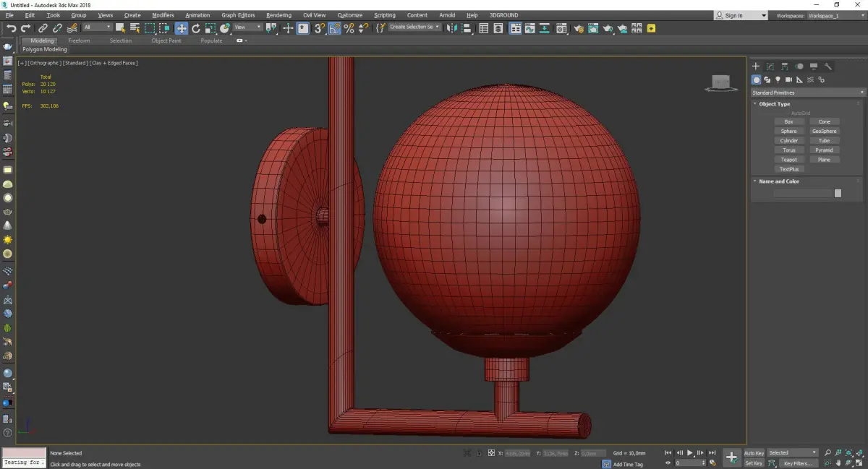
Task: Click the Teapot primitive button
Action: [789, 160]
